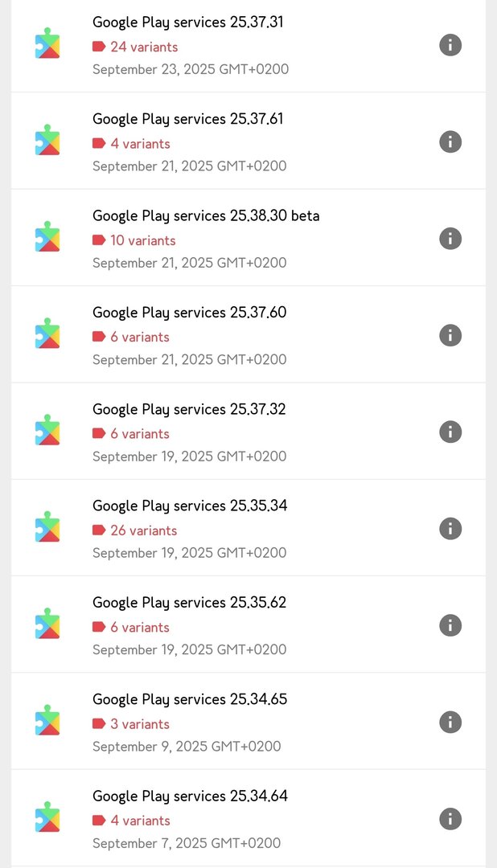View info for Google Play services 25.37.32
The width and height of the screenshot is (497, 868).
450,432
